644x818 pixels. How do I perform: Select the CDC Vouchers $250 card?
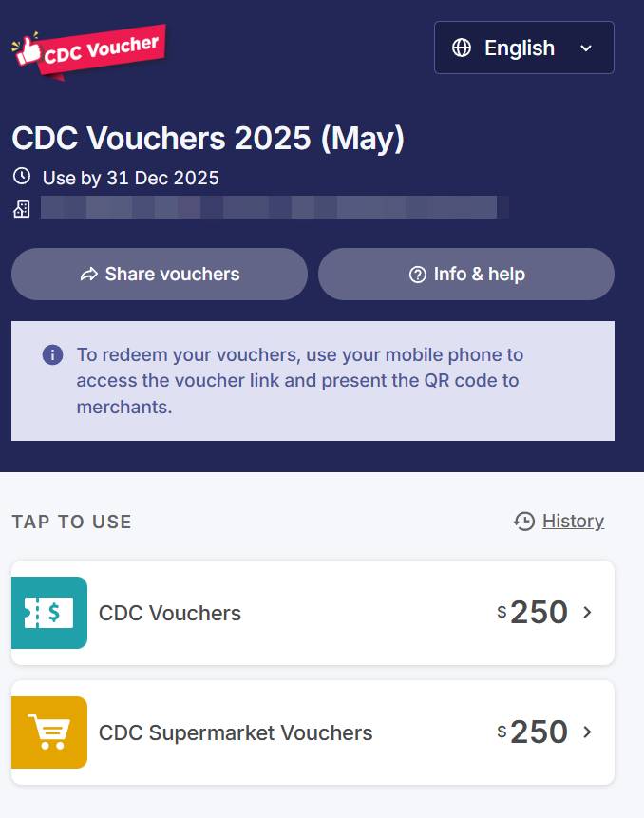tap(313, 613)
